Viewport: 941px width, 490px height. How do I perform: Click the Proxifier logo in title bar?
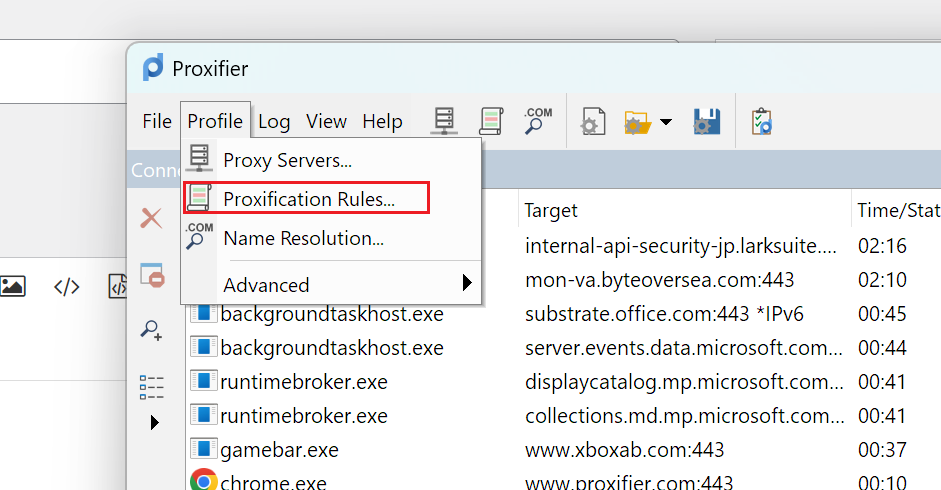(153, 67)
